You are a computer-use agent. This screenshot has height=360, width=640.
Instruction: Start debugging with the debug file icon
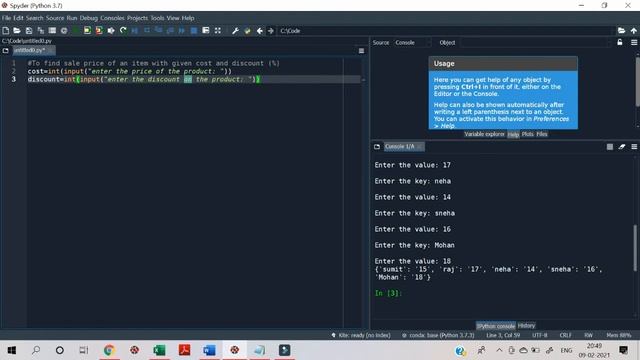pos(135,31)
